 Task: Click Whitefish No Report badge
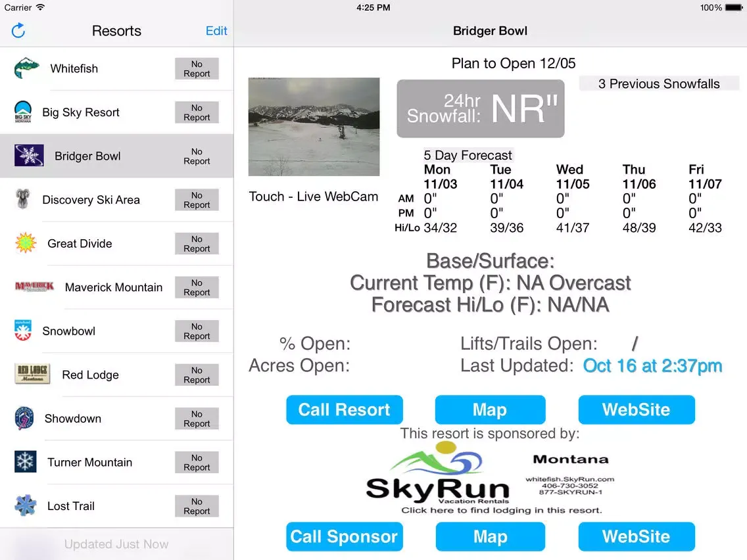pyautogui.click(x=197, y=68)
